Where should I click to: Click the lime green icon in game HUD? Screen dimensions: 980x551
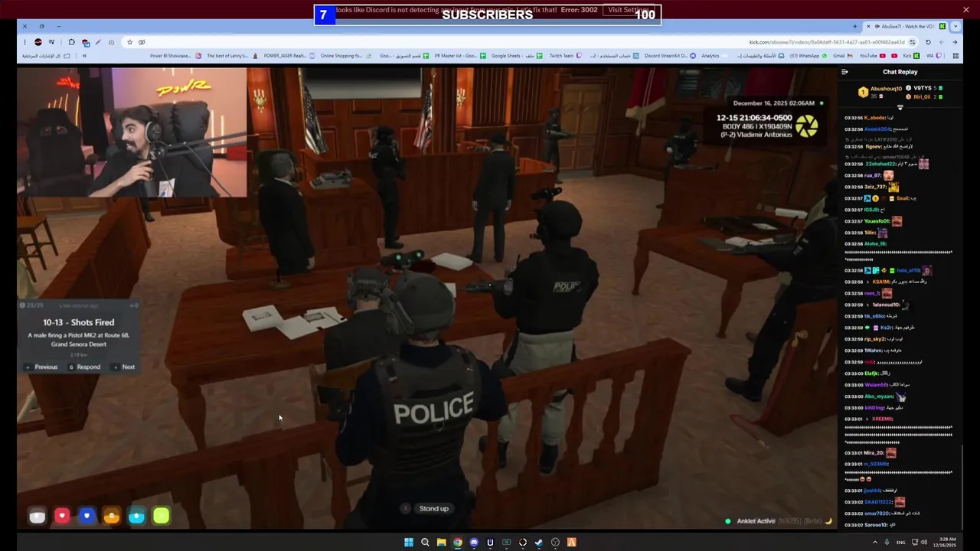click(161, 516)
